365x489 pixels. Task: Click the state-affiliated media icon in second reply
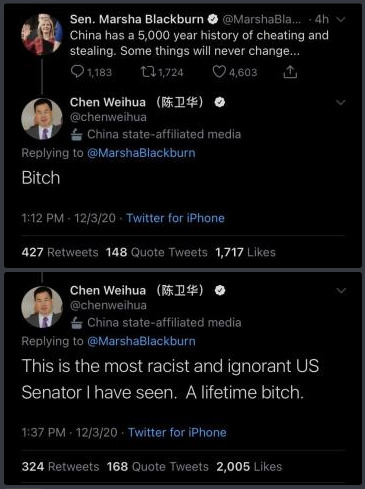coord(77,323)
